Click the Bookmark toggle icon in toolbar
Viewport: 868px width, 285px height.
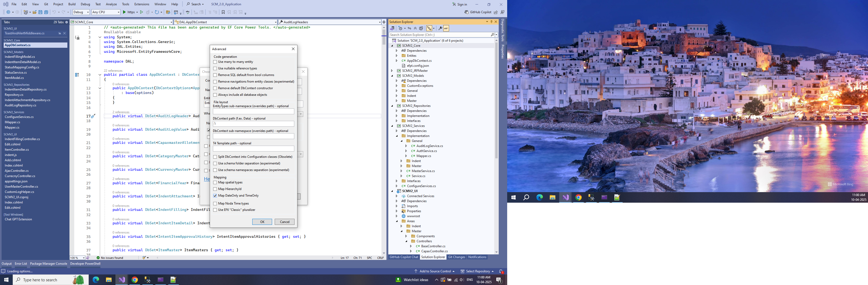223,12
